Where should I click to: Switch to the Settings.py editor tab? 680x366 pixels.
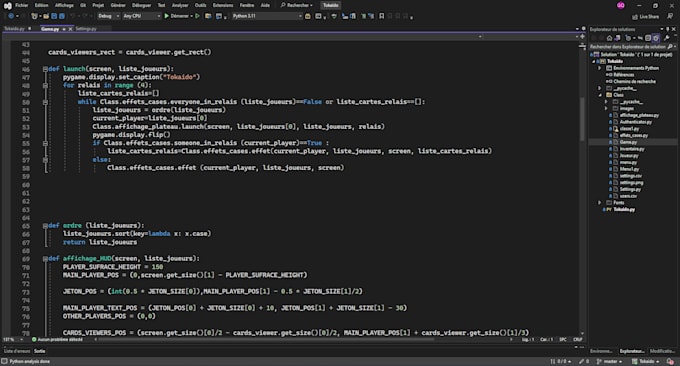click(86, 29)
